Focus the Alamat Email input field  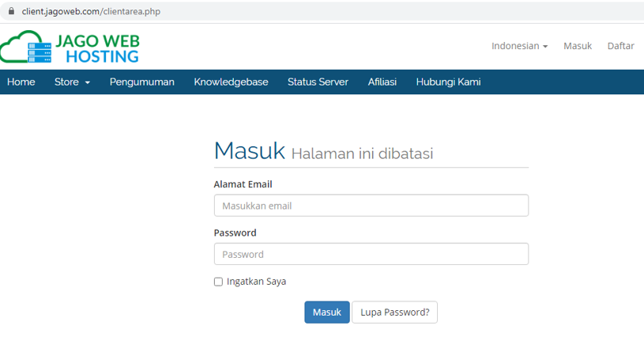(x=371, y=205)
